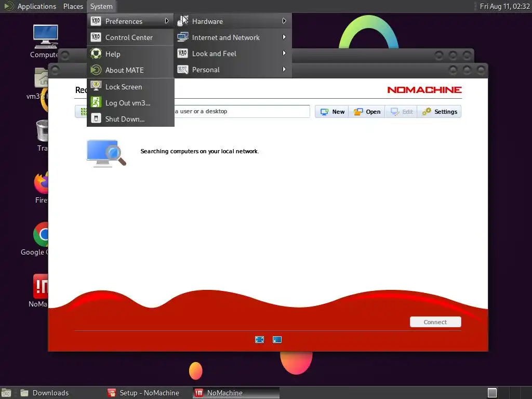Click the grid view icon in NoMachine
The image size is (532, 399).
(x=83, y=111)
